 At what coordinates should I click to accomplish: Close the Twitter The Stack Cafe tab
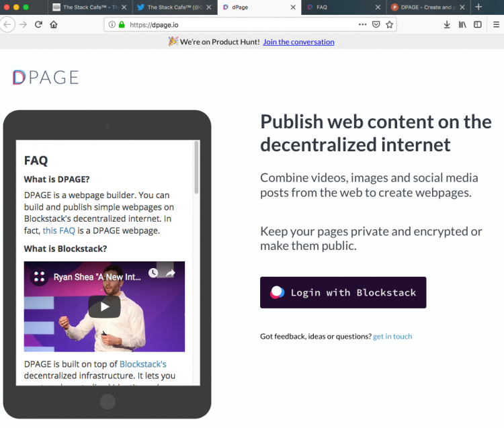point(209,7)
